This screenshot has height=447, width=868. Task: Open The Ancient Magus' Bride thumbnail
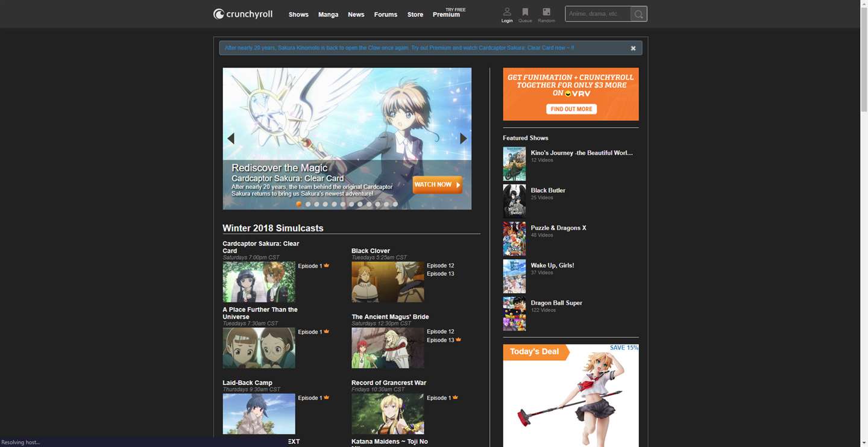pyautogui.click(x=388, y=348)
